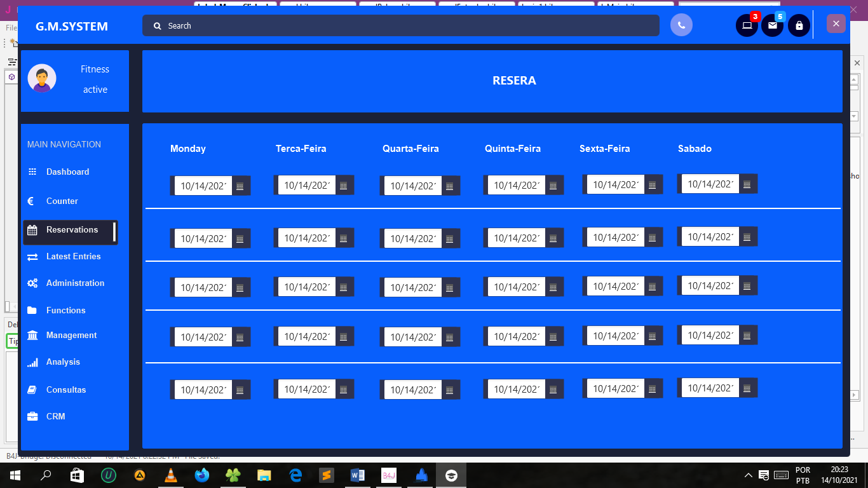Expand date dropdown for Quarta-Feira, last row
Viewport: 868px width, 488px height.
click(450, 390)
